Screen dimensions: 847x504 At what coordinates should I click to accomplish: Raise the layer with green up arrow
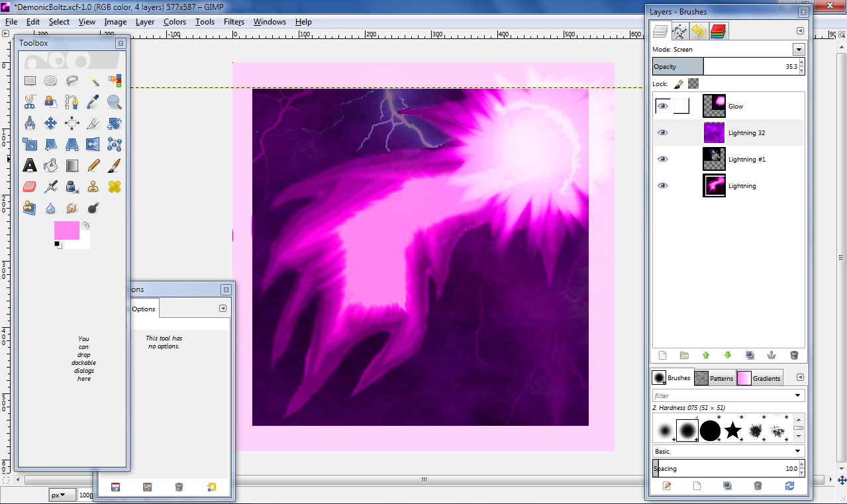(706, 356)
